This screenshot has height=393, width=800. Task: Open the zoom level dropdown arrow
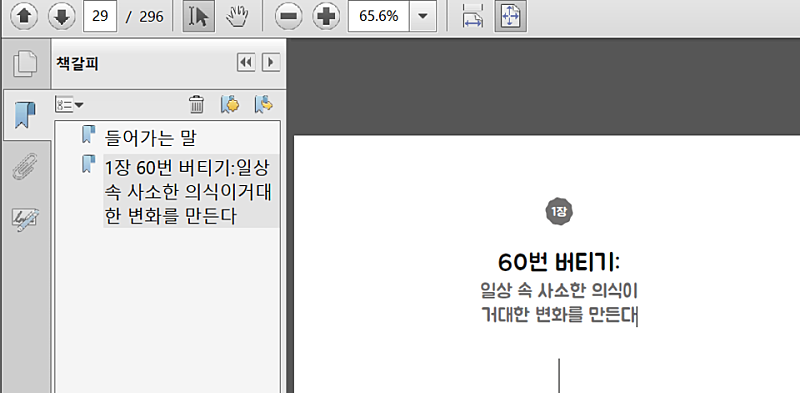(x=422, y=17)
